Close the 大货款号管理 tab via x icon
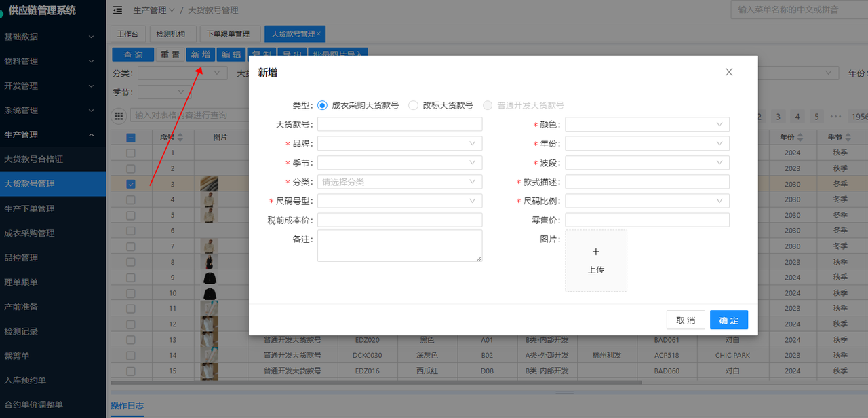868x418 pixels. pos(319,34)
